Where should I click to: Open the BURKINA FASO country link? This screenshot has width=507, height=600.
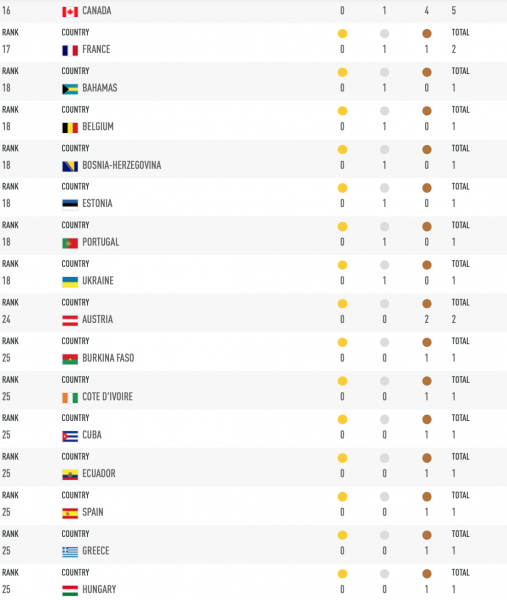click(108, 358)
